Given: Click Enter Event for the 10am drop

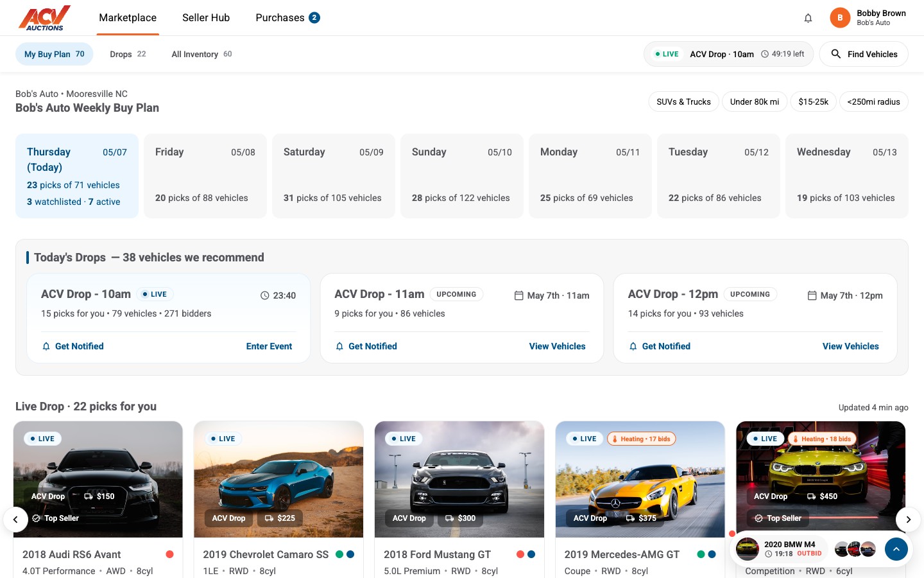Looking at the screenshot, I should [x=269, y=346].
